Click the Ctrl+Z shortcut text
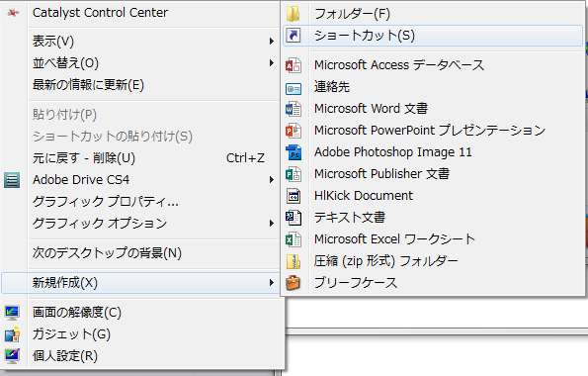Screen dimensions: 588x376 pos(245,158)
